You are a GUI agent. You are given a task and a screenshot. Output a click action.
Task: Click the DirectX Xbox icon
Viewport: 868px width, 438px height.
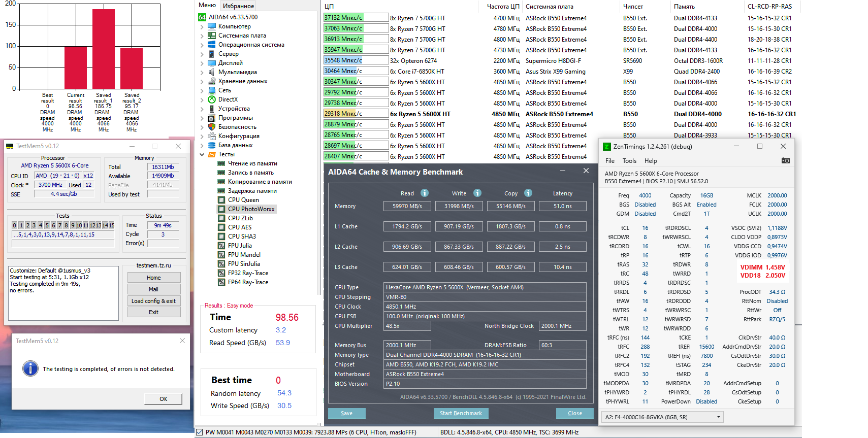(x=212, y=99)
